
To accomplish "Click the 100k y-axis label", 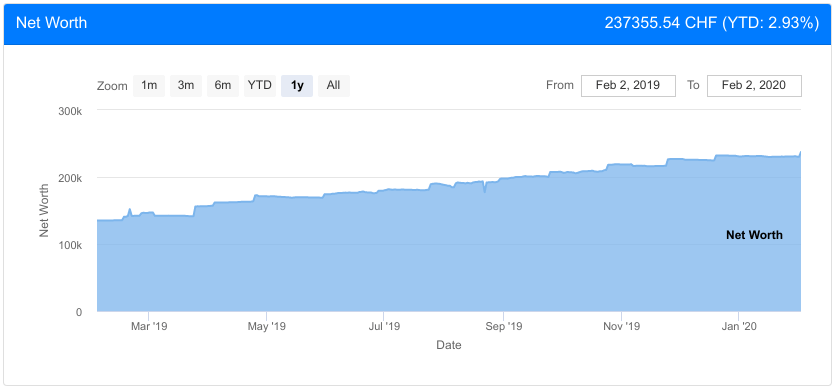I will 71,245.
